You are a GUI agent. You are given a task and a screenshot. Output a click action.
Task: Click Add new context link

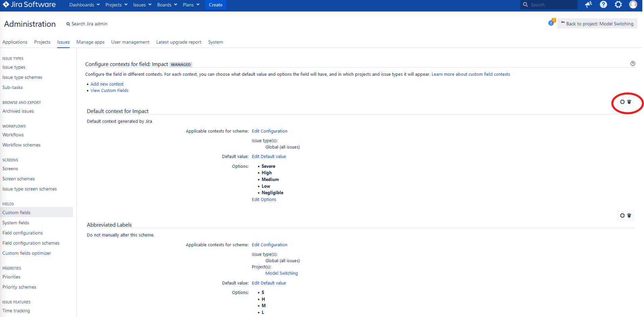click(x=107, y=84)
